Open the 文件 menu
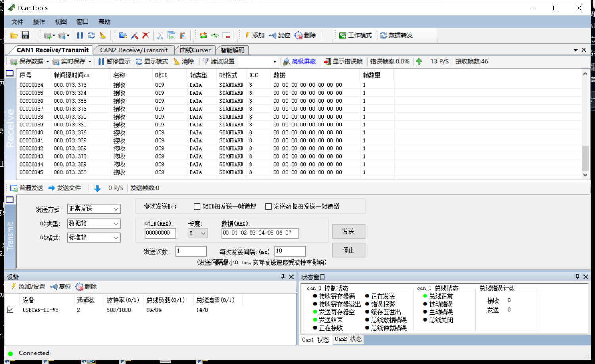 coord(17,22)
